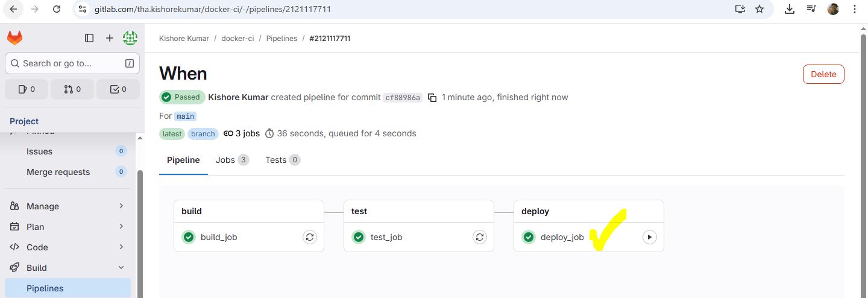Run deploy_job with the play icon
The width and height of the screenshot is (868, 298).
pyautogui.click(x=649, y=237)
